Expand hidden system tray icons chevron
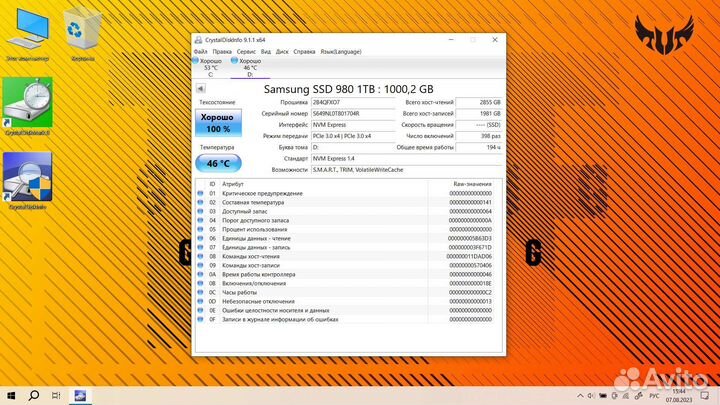 tap(580, 396)
